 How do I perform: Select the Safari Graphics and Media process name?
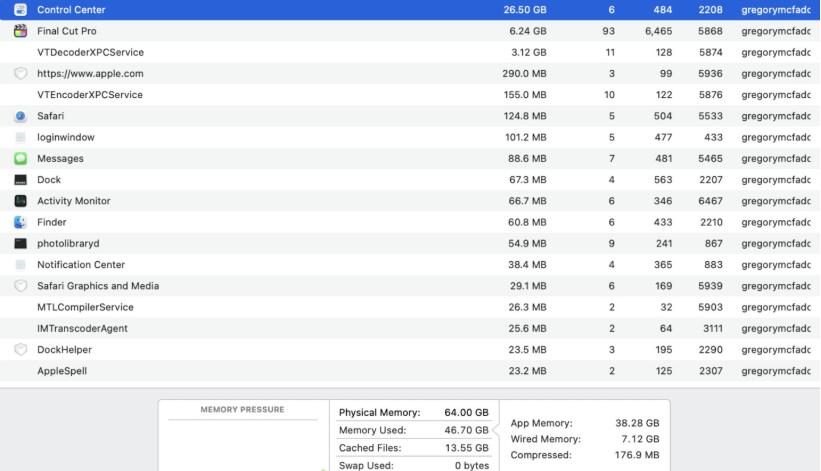click(98, 286)
